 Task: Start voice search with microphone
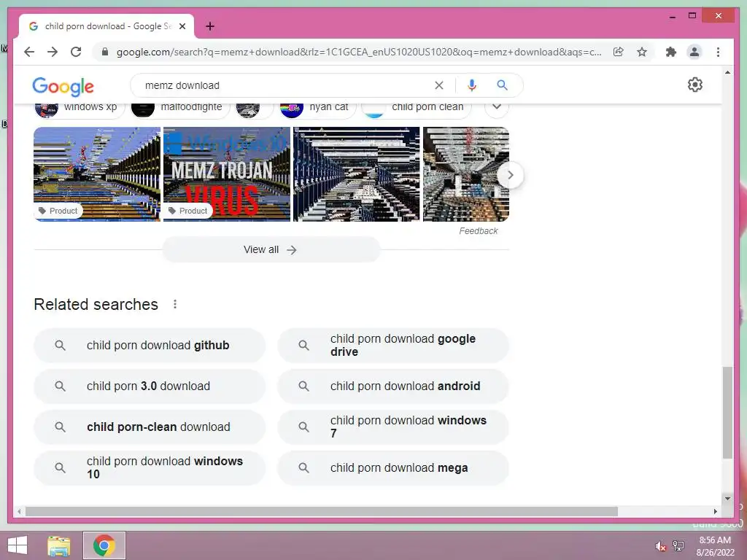[x=472, y=85]
